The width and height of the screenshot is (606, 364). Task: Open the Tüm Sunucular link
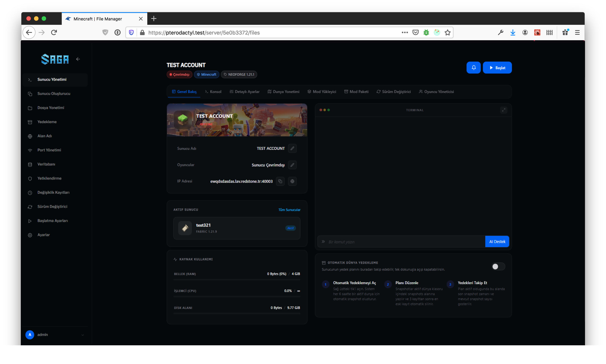pyautogui.click(x=289, y=210)
